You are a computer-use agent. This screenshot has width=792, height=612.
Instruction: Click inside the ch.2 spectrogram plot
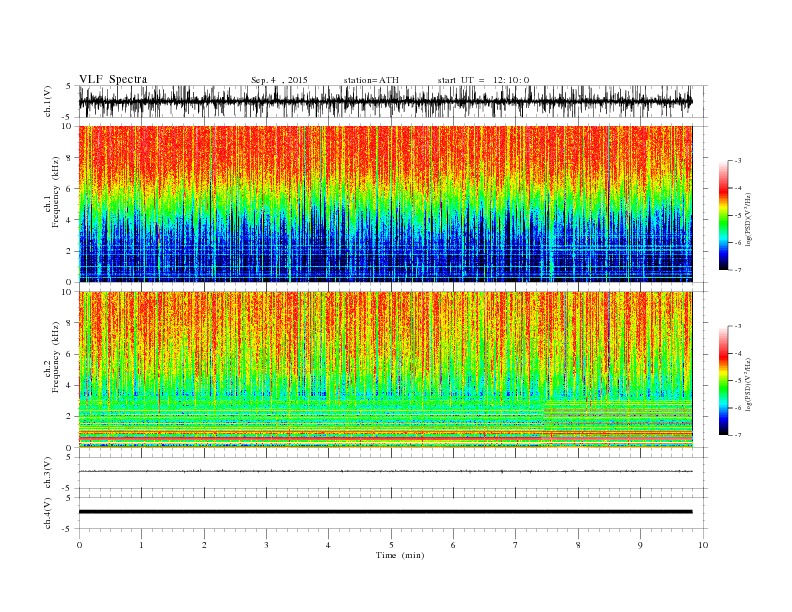(x=385, y=370)
